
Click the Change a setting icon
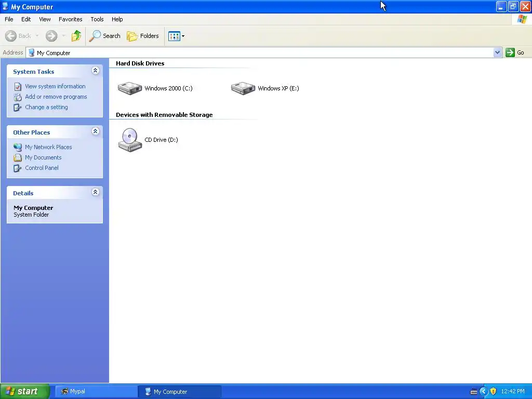[18, 108]
